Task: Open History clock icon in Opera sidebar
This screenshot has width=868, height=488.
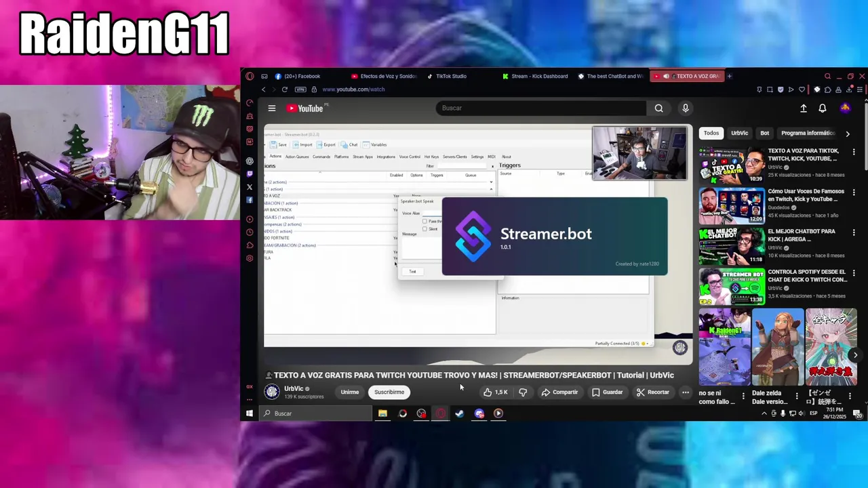Action: point(250,232)
